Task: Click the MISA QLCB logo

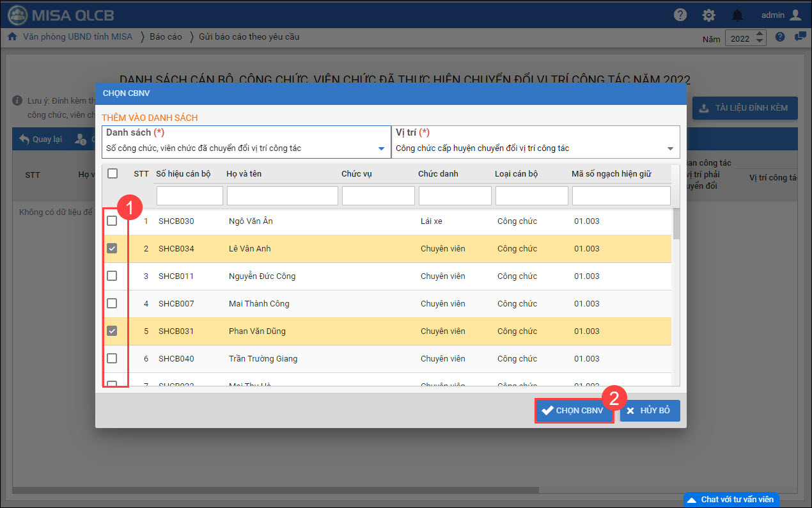Action: click(58, 15)
